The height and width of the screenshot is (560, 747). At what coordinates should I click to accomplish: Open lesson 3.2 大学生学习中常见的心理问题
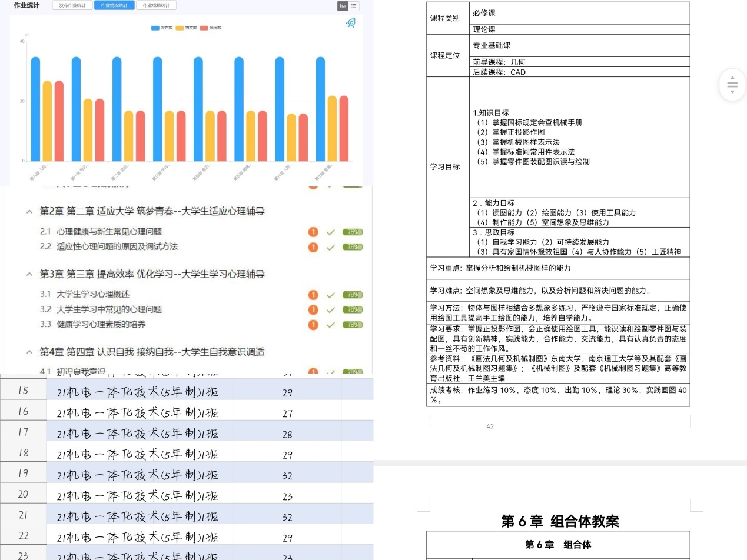pyautogui.click(x=101, y=309)
